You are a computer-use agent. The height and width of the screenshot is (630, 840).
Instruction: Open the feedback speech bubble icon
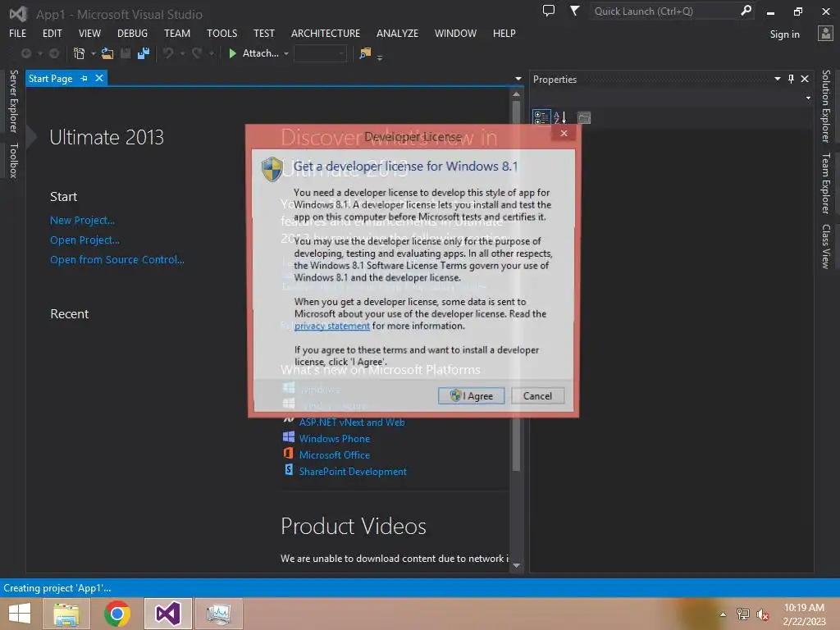549,11
